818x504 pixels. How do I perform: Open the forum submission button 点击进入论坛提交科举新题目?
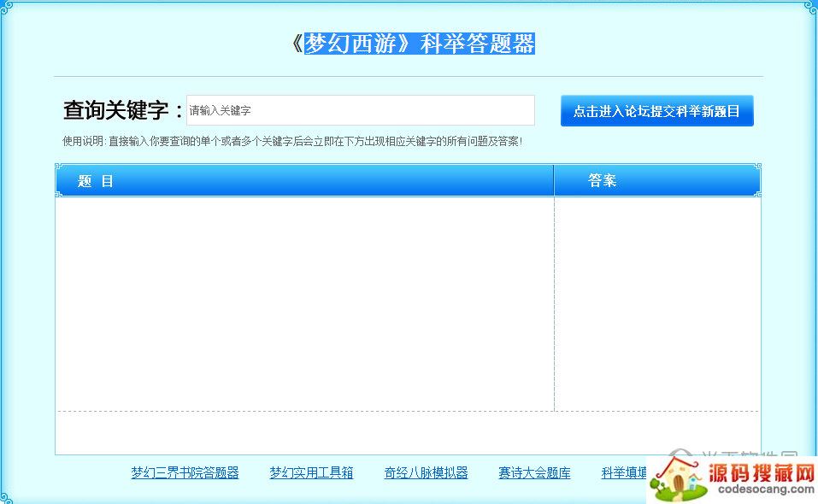(656, 110)
